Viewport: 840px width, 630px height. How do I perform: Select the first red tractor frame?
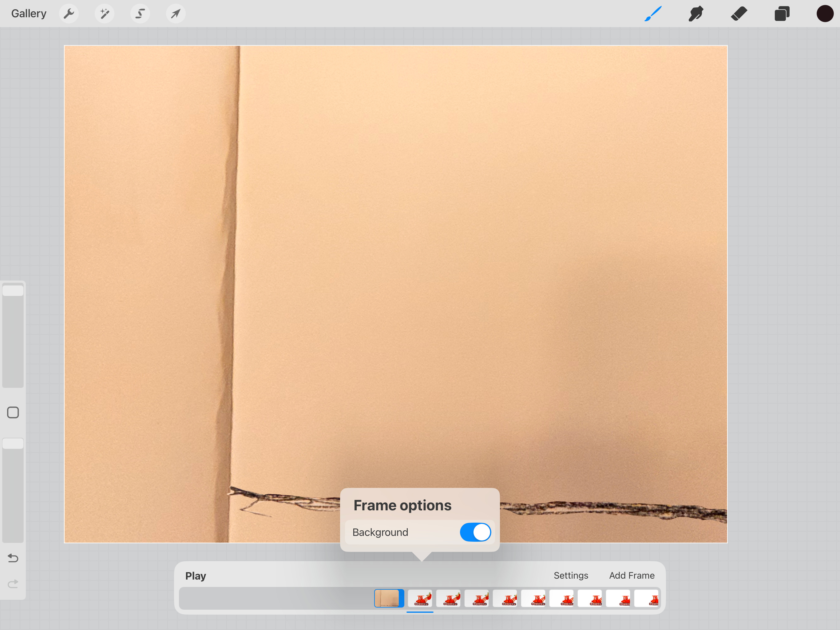coord(420,598)
